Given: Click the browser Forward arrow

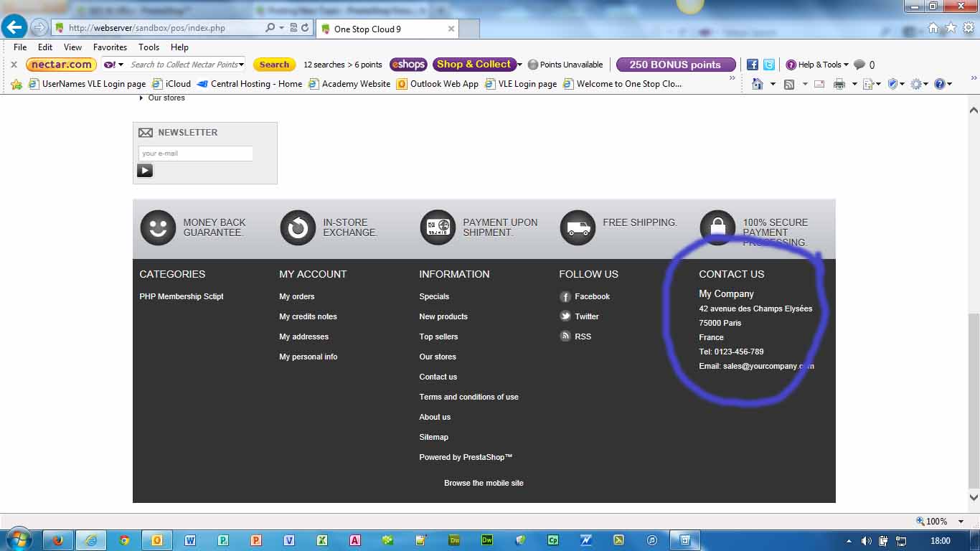Looking at the screenshot, I should coord(39,28).
